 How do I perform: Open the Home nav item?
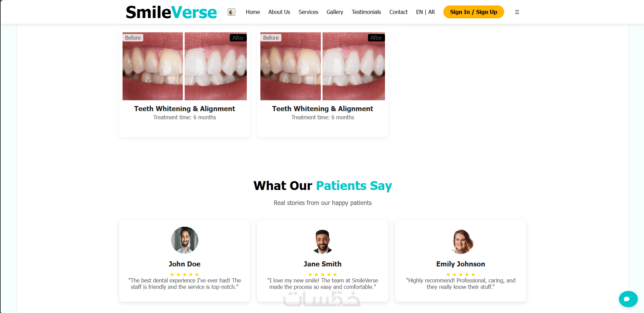(253, 12)
